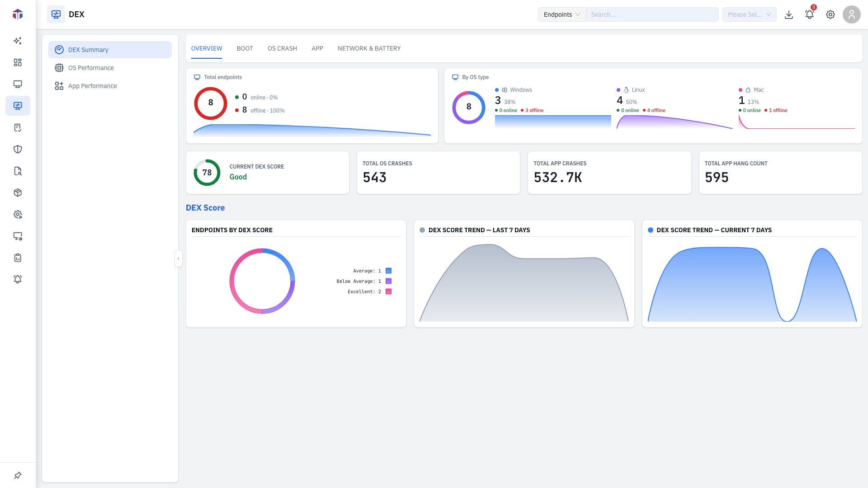Viewport: 868px width, 488px height.
Task: Click the Linux endpoint sparkline chart
Action: (x=675, y=122)
